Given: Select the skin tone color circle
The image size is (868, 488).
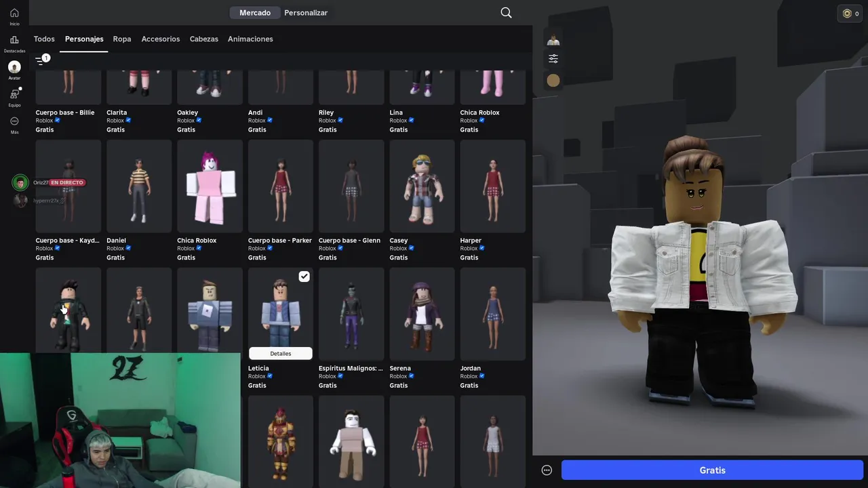Looking at the screenshot, I should [x=553, y=81].
